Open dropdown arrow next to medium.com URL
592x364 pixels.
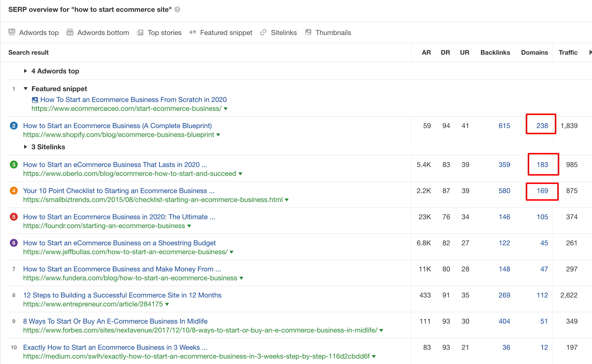tap(374, 357)
